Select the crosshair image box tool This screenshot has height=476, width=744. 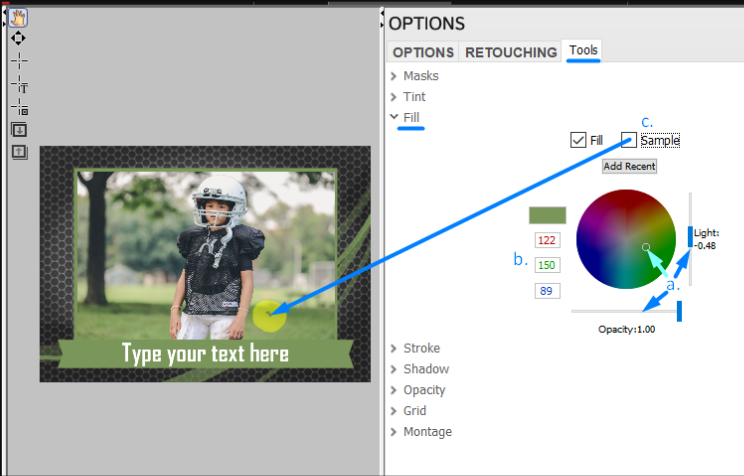coord(19,107)
